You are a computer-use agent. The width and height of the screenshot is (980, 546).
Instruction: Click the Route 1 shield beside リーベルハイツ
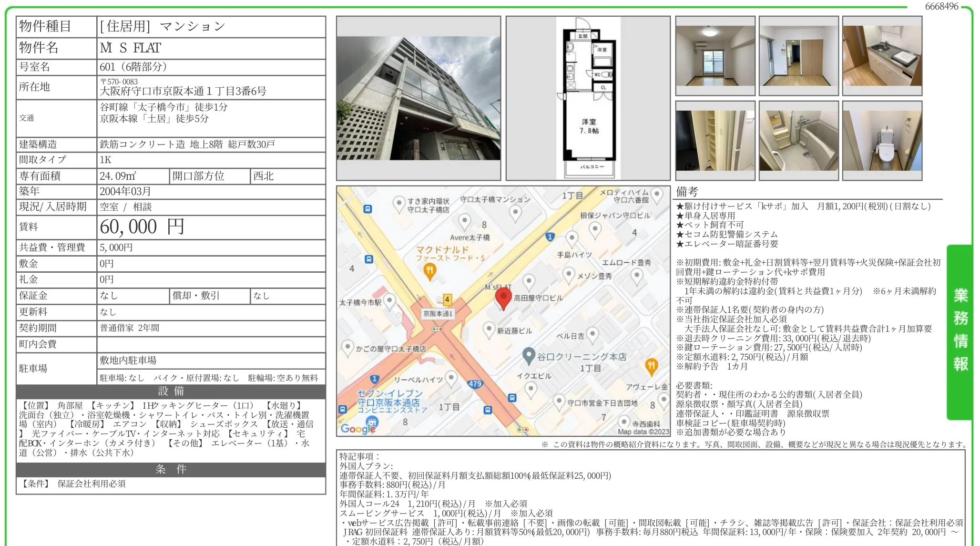(375, 379)
